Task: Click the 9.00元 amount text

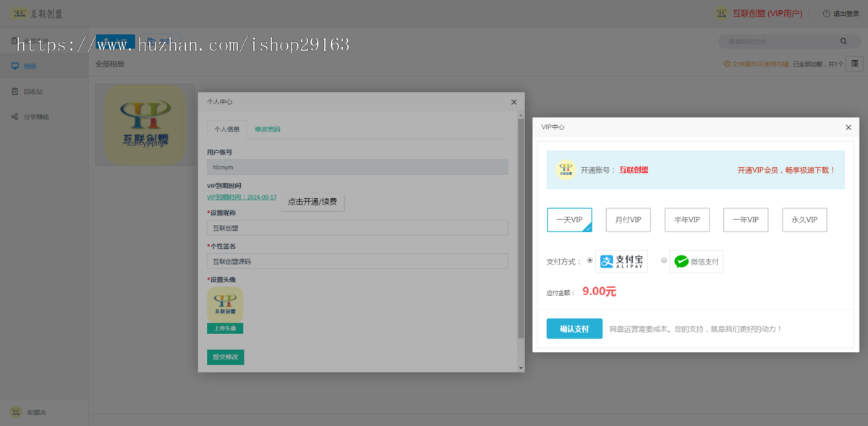Action: [x=599, y=291]
